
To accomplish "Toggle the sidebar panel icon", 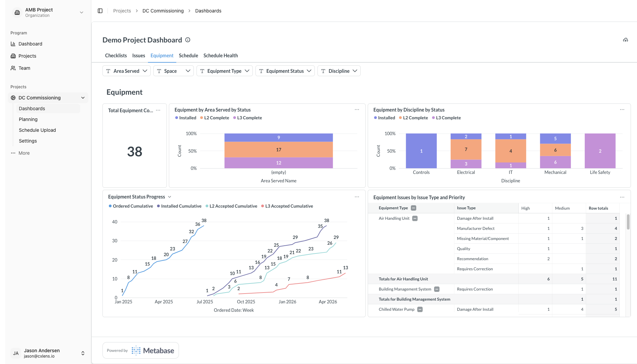I will (100, 11).
